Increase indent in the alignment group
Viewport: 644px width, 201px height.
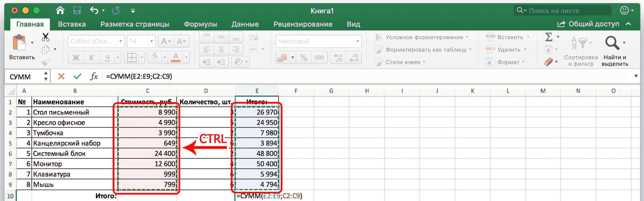pyautogui.click(x=221, y=62)
